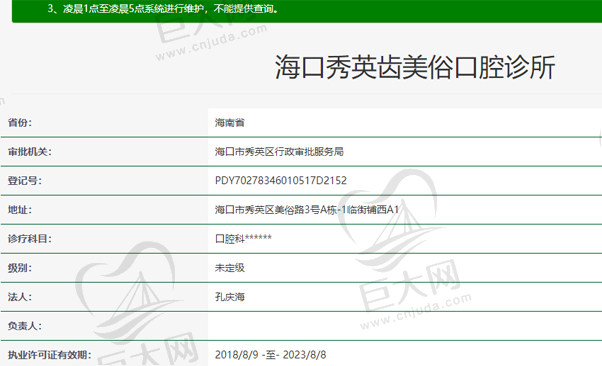Click the 登记号 label
The width and height of the screenshot is (602, 366).
[25, 181]
